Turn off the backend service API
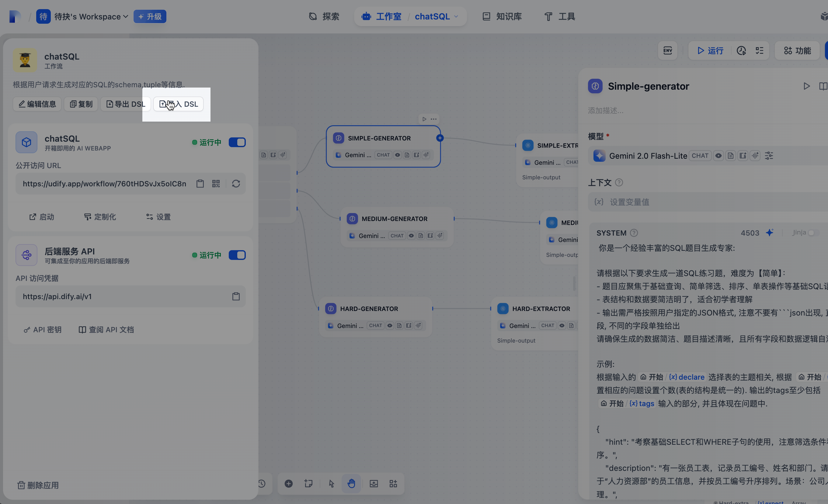This screenshot has width=828, height=504. 237,255
